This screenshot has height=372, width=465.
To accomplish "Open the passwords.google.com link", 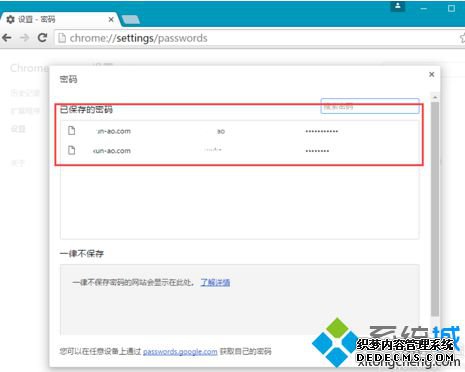I will click(180, 351).
